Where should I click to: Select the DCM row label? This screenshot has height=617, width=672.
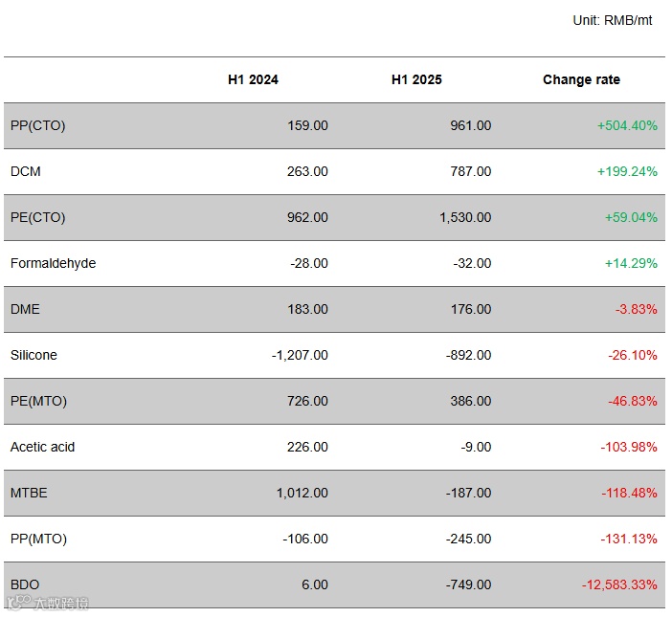tap(26, 171)
